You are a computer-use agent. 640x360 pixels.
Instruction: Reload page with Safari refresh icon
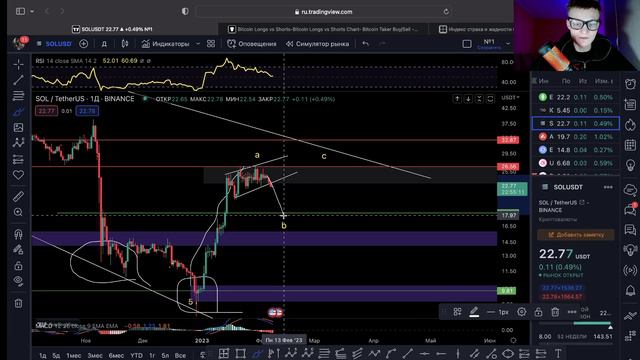coord(446,12)
